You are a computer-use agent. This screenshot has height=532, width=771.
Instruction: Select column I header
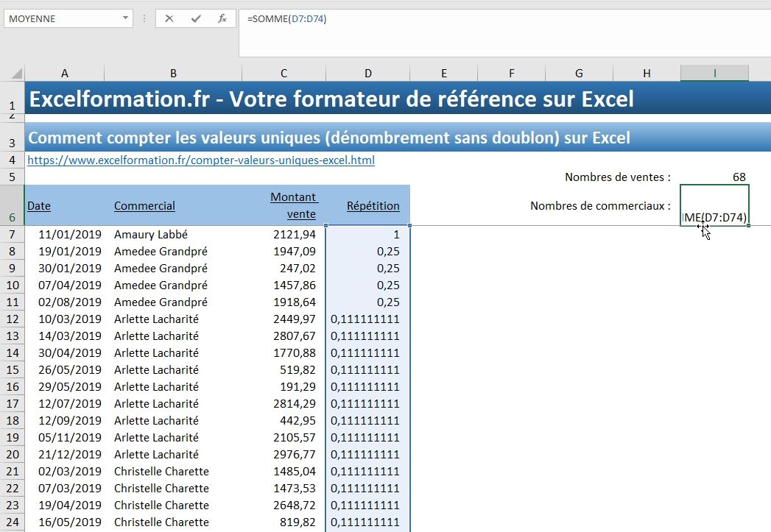click(x=714, y=73)
